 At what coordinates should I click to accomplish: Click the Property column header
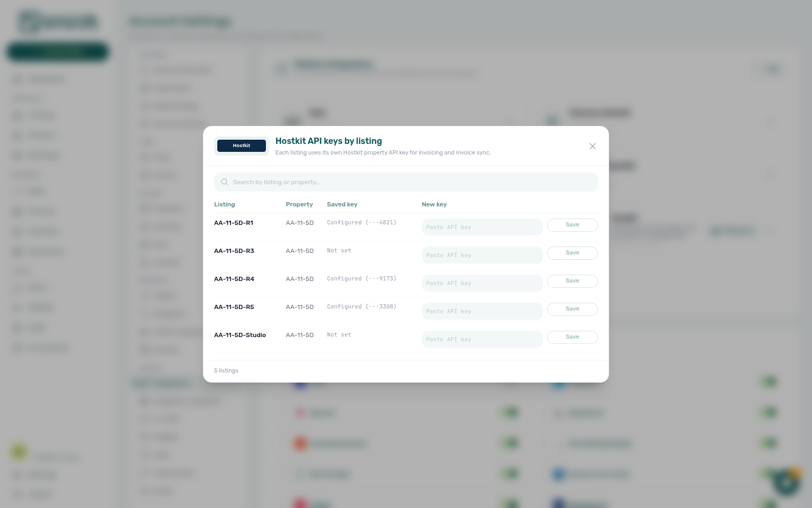[299, 204]
